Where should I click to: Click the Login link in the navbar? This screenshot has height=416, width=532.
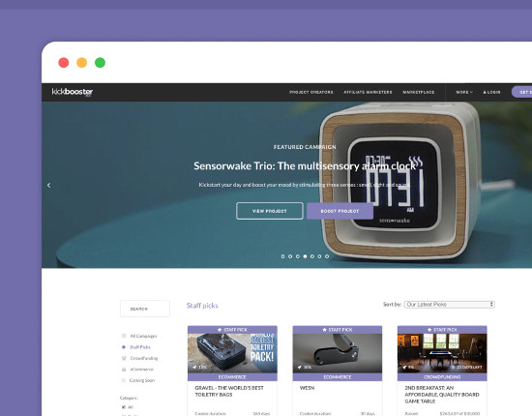point(491,92)
